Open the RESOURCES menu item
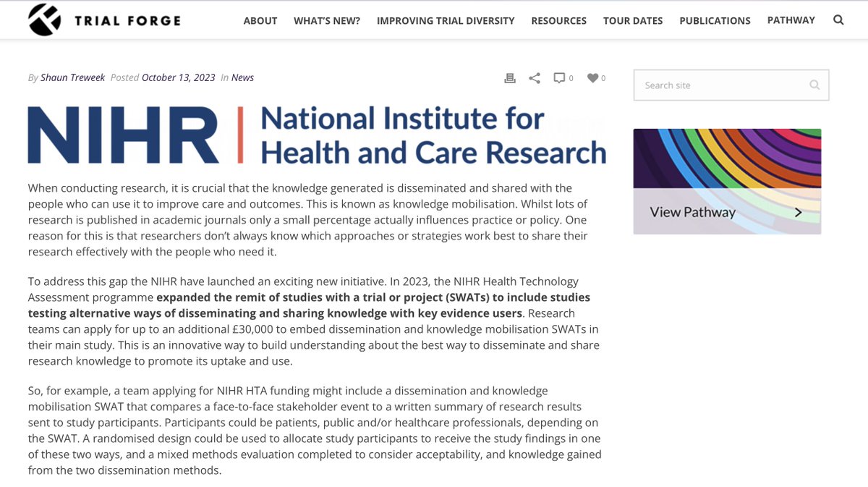 pyautogui.click(x=559, y=20)
